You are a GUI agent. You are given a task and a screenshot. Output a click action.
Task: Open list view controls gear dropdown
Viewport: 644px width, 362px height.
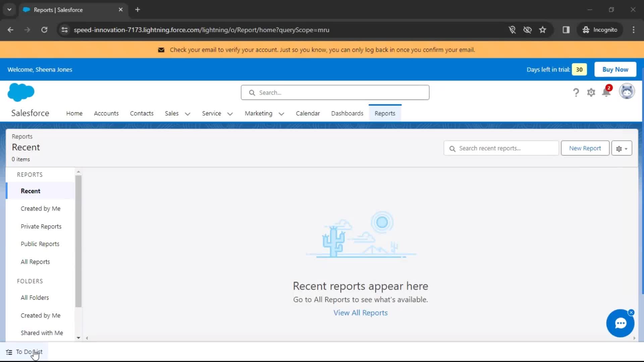(622, 148)
